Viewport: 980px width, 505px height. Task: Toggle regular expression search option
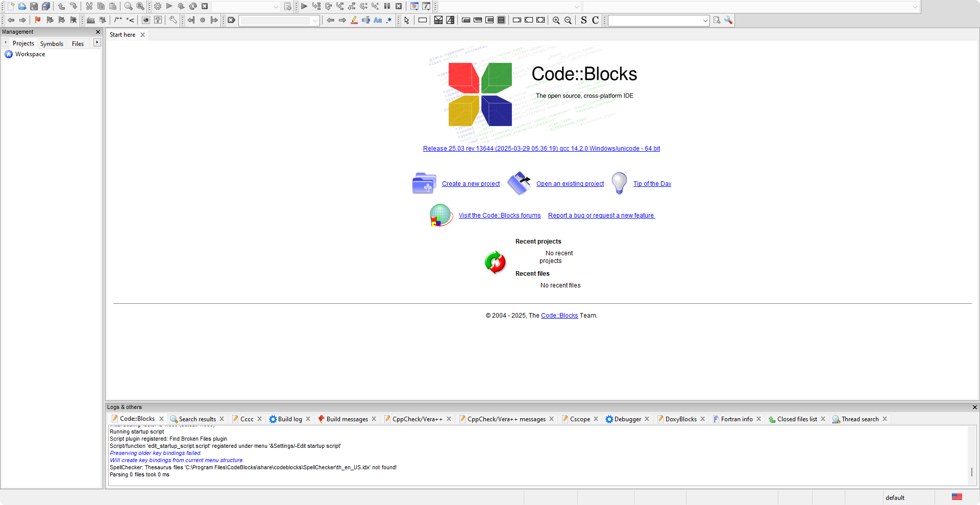pos(389,20)
